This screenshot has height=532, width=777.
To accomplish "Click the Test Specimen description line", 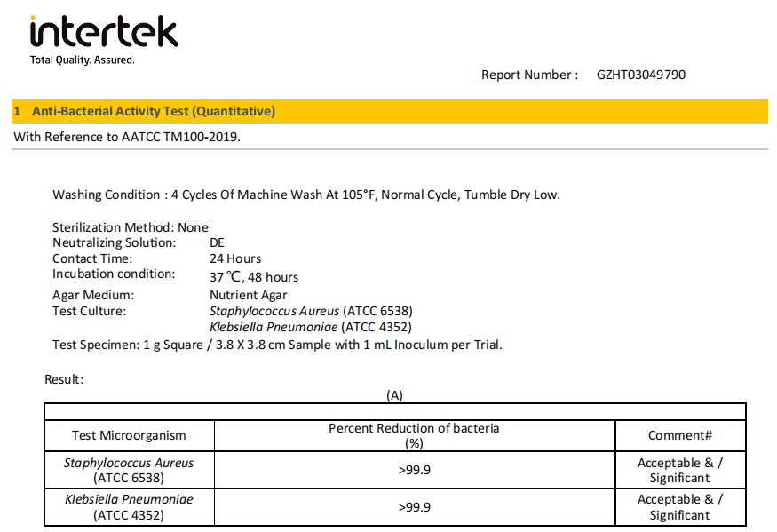I will [x=277, y=345].
